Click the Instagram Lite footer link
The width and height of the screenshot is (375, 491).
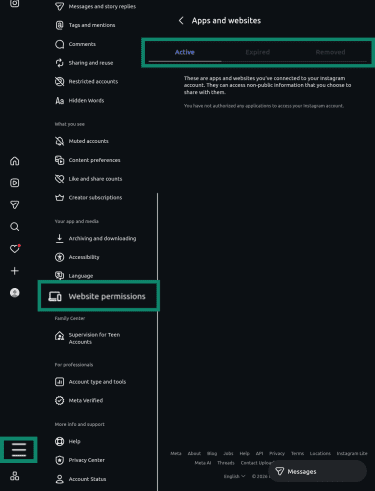click(x=352, y=453)
